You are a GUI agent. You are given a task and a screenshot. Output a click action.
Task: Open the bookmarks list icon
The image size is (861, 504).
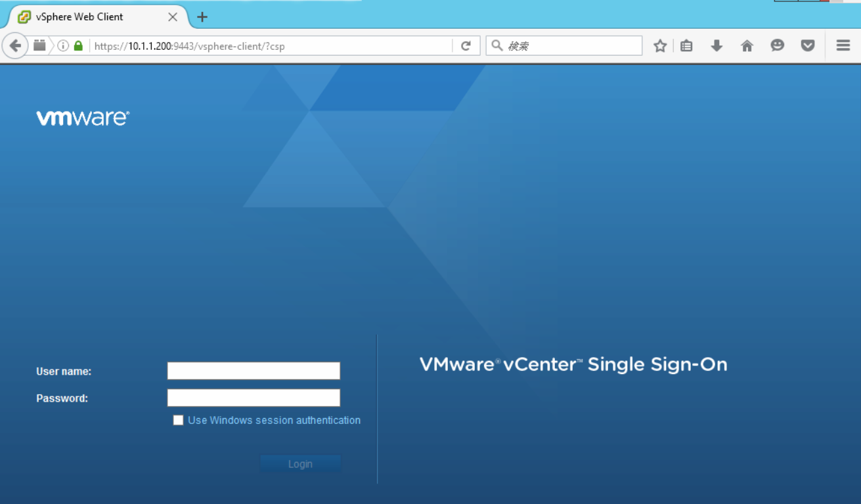click(x=686, y=46)
